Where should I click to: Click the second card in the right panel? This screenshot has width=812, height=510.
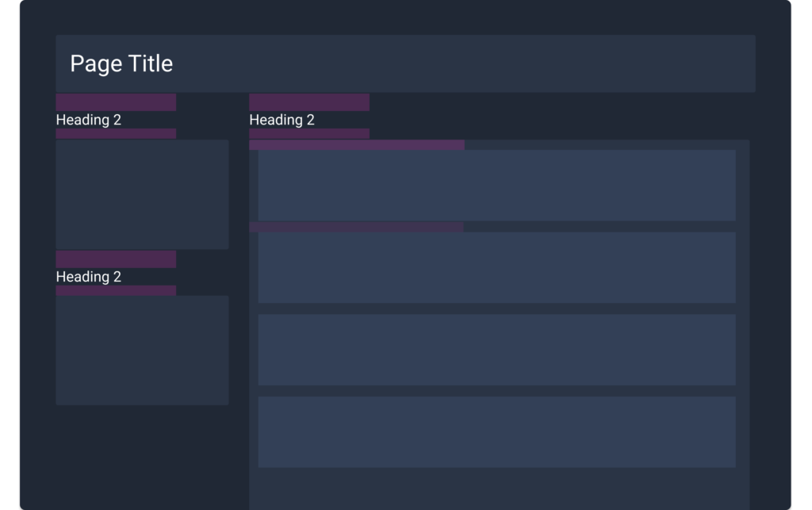pyautogui.click(x=496, y=267)
